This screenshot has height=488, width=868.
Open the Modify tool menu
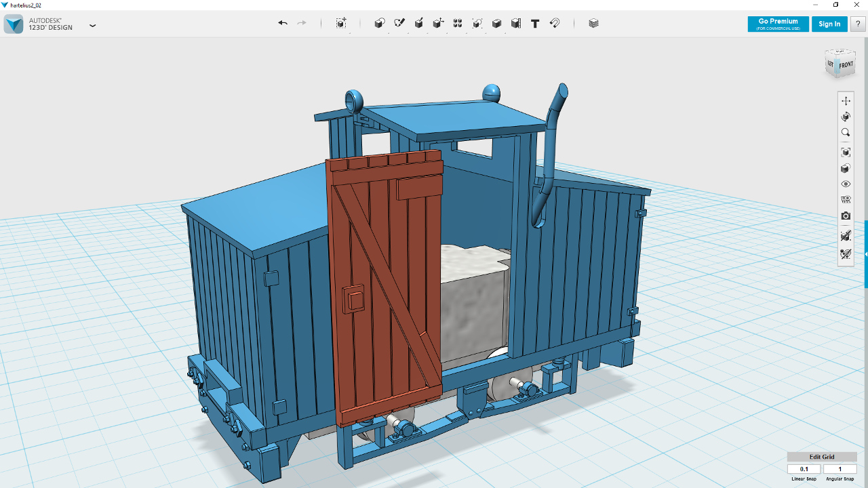pyautogui.click(x=438, y=23)
